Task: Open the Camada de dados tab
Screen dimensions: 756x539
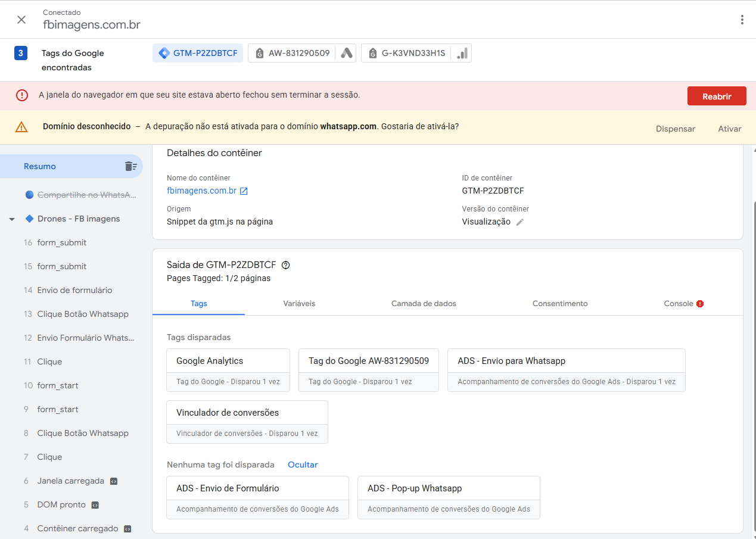Action: click(x=424, y=304)
